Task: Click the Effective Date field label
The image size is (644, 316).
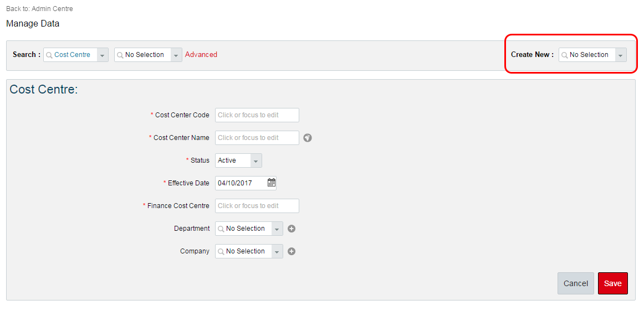Action: click(x=188, y=183)
